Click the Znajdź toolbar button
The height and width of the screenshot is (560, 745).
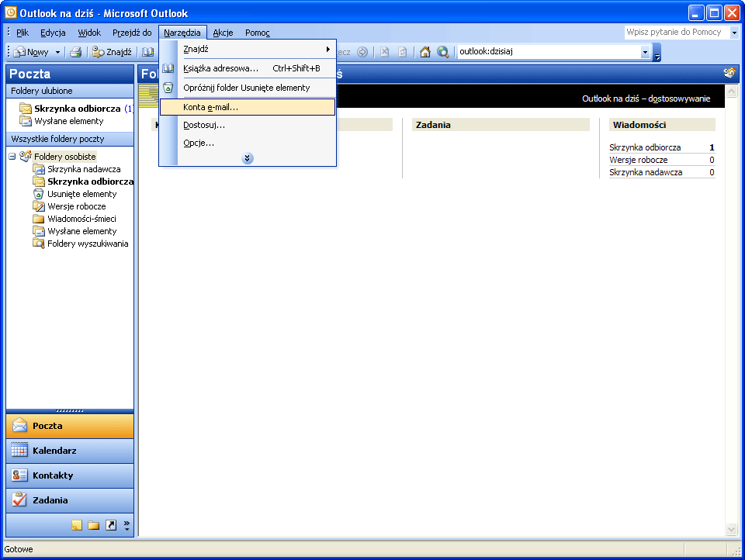(112, 52)
